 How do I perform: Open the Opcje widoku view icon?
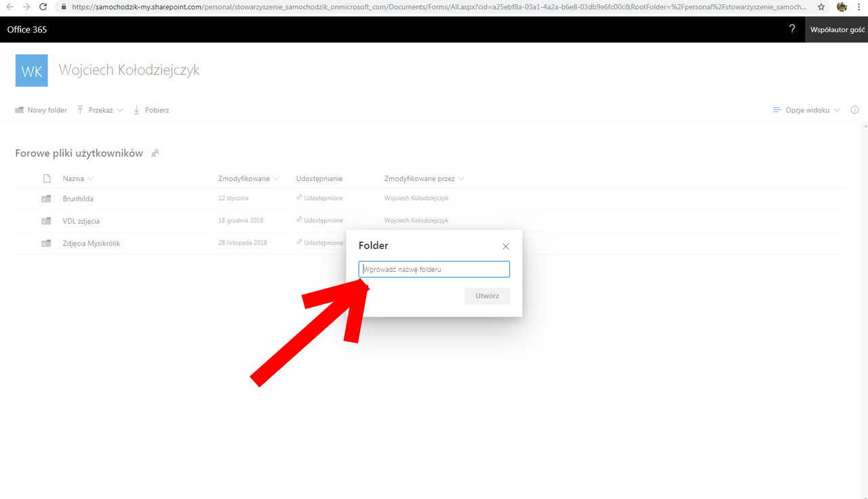776,109
